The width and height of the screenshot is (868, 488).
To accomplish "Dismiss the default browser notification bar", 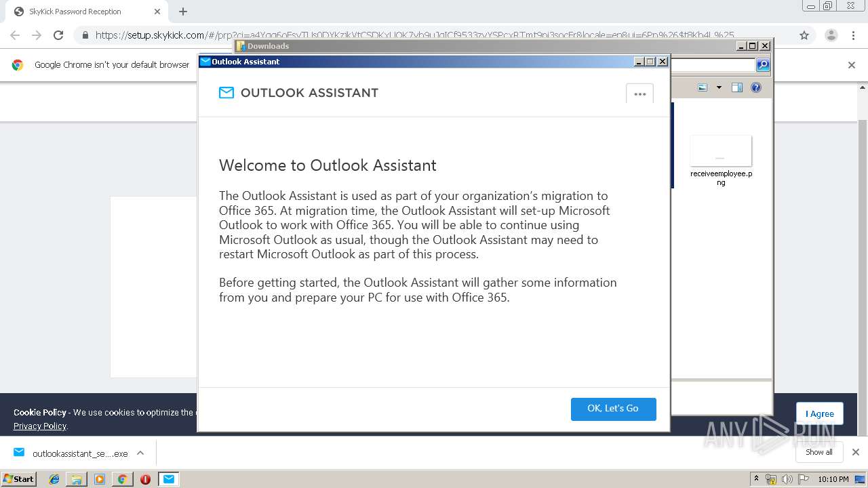I will [852, 65].
